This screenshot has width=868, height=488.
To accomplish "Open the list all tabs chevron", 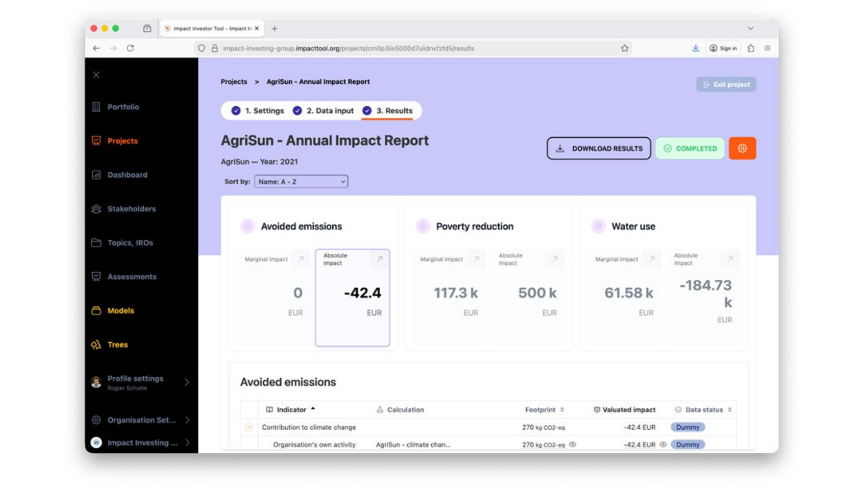I will 750,28.
